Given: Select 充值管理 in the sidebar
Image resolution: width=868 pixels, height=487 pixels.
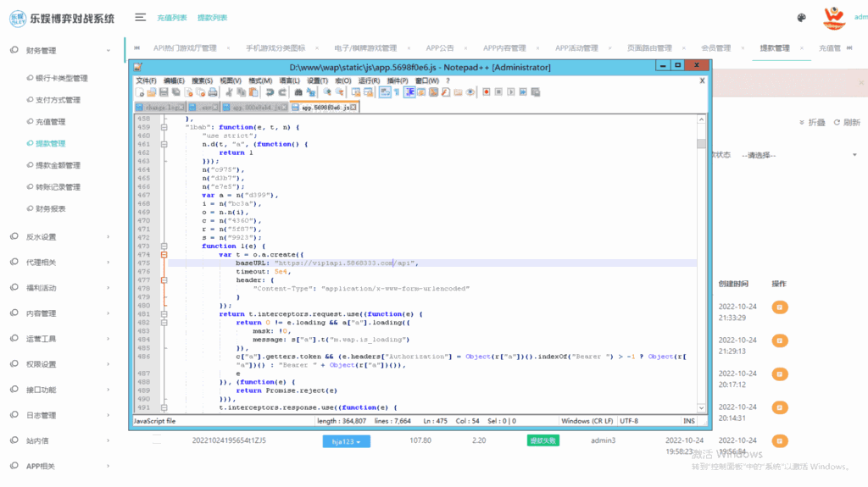Looking at the screenshot, I should tap(50, 122).
